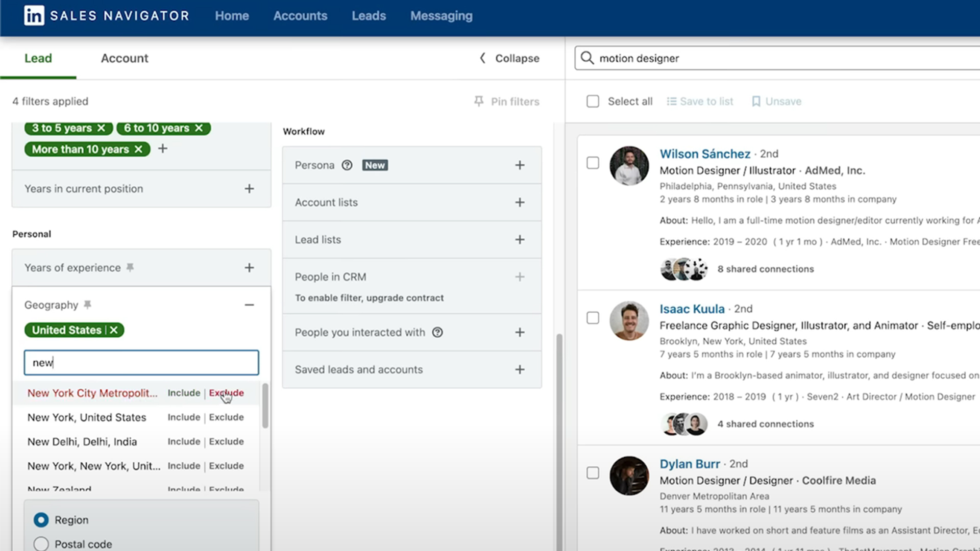Open Wilson Sánchez's profile photo

click(629, 166)
